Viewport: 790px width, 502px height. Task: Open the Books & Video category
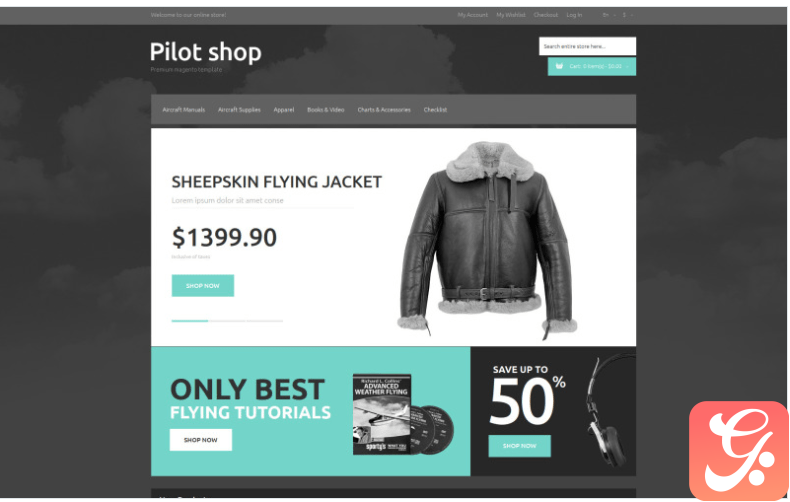click(x=325, y=110)
